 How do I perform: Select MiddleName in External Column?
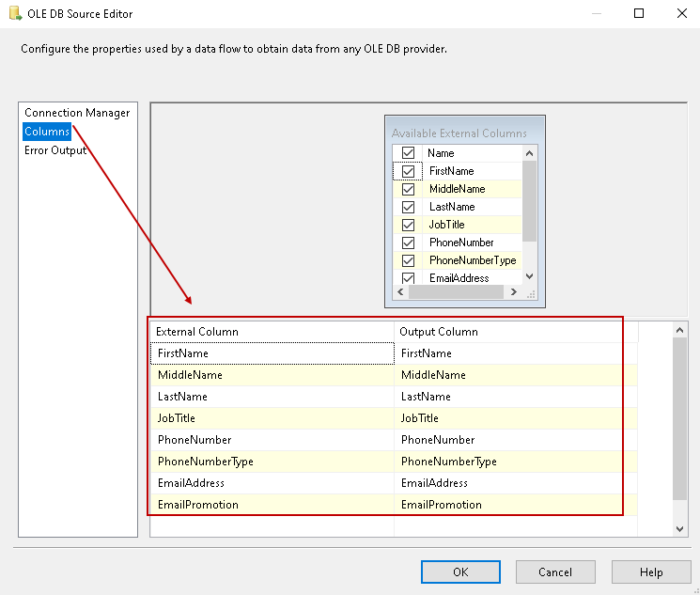[272, 375]
